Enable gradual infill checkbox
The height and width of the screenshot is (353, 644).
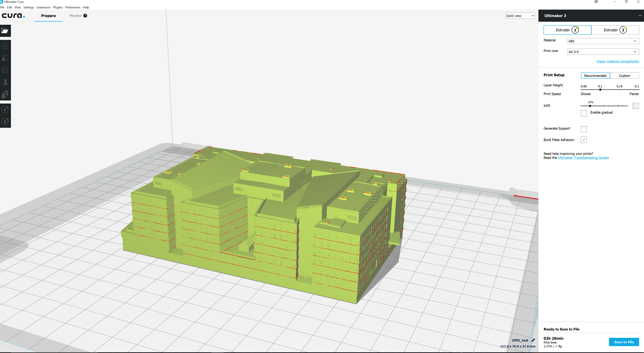(584, 113)
